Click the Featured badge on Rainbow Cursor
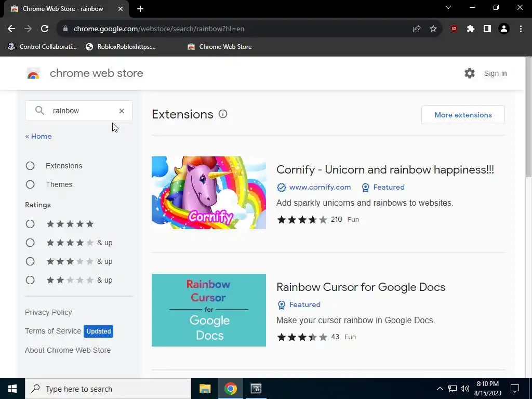Viewport: 532px width, 399px height. pyautogui.click(x=299, y=304)
